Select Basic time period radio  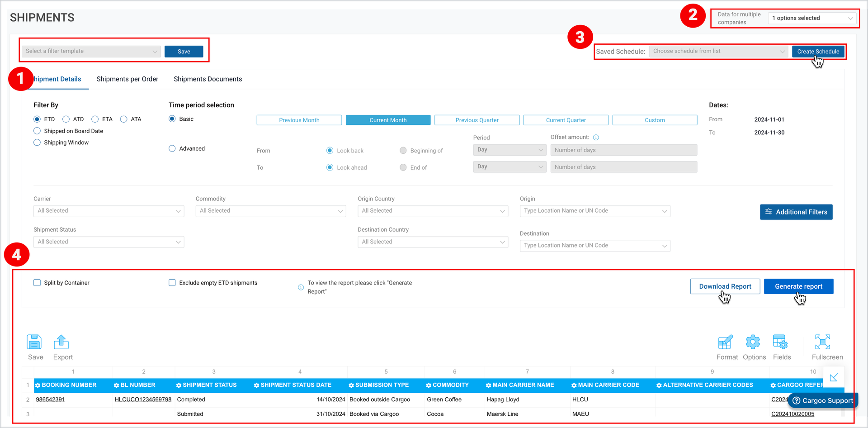click(x=172, y=119)
